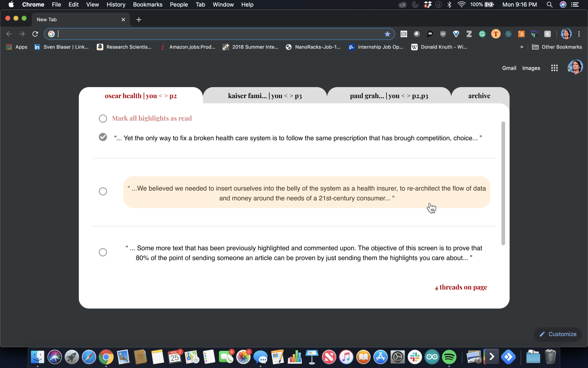Open Spotlight search in the menu bar
This screenshot has width=588, height=368.
[550, 4]
